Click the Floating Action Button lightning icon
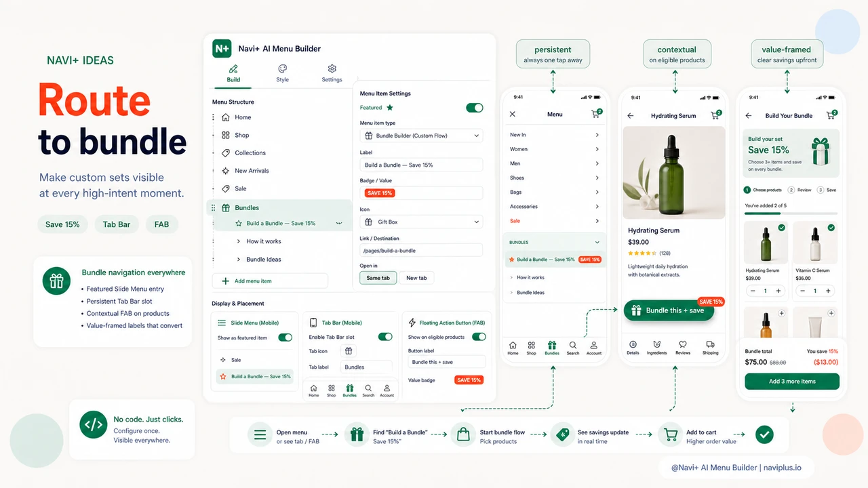The width and height of the screenshot is (868, 488). 412,323
